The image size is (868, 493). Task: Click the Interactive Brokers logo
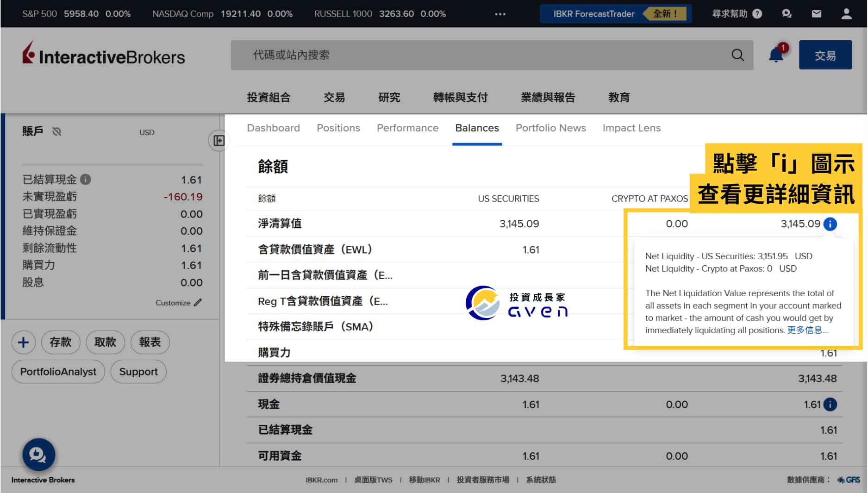(x=104, y=53)
